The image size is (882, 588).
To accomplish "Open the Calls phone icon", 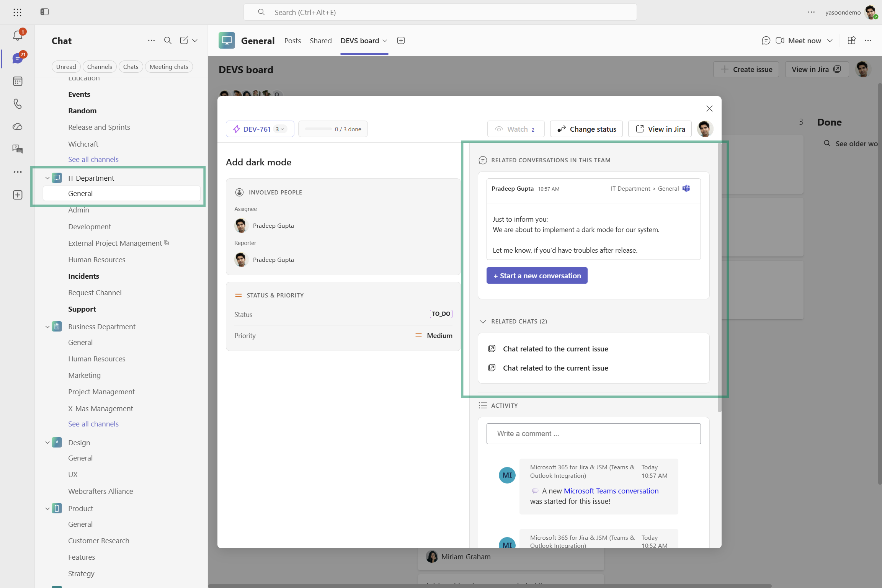I will 18,104.
